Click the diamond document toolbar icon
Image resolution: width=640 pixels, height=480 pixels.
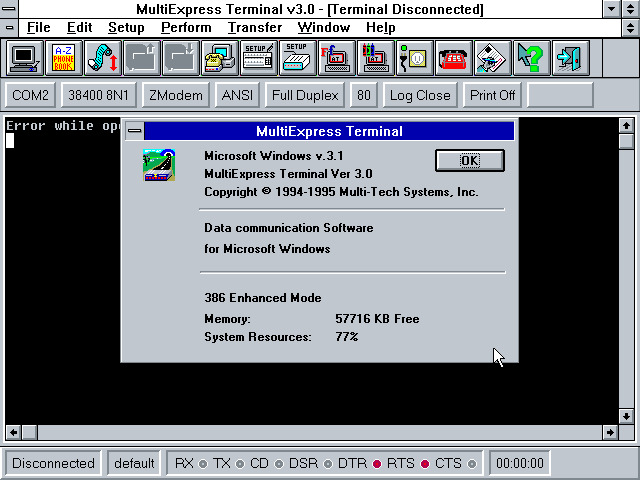coord(493,58)
